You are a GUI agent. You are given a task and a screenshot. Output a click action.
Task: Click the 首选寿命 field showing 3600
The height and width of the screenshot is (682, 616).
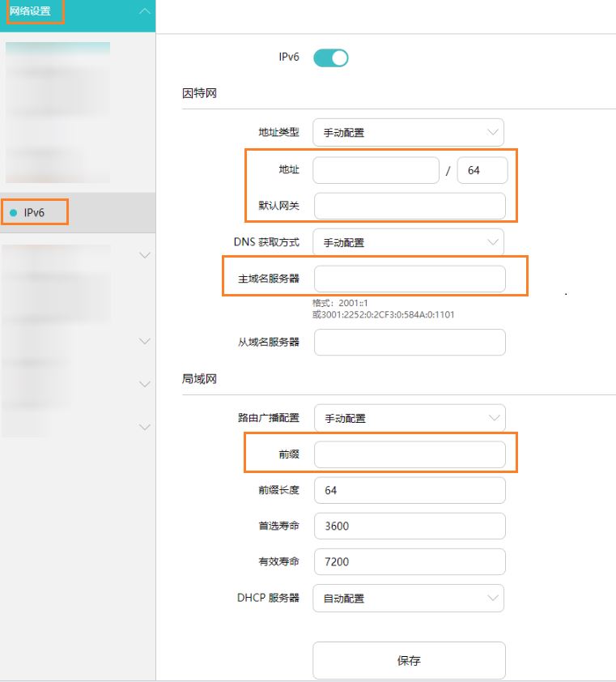pyautogui.click(x=408, y=526)
